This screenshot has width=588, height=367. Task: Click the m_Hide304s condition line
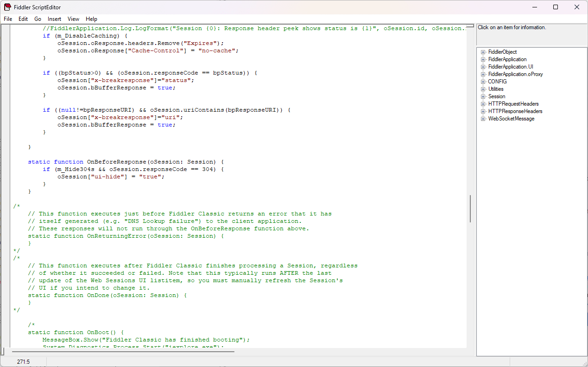pyautogui.click(x=133, y=169)
